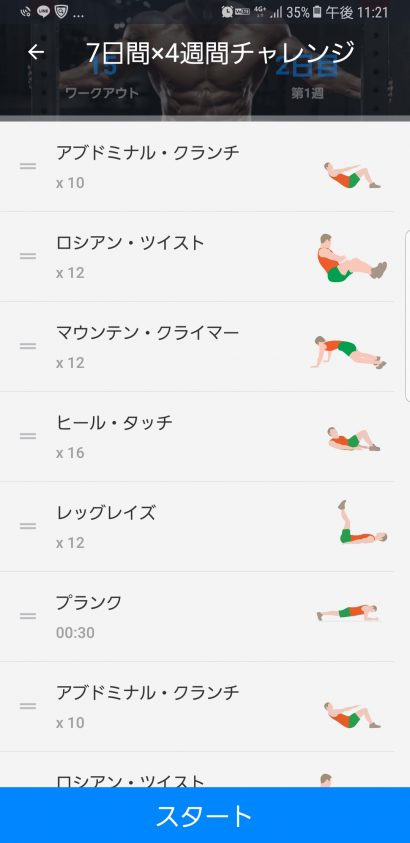Tap the drag handle beside ヒール・タッチ
The image size is (410, 843).
pos(28,435)
